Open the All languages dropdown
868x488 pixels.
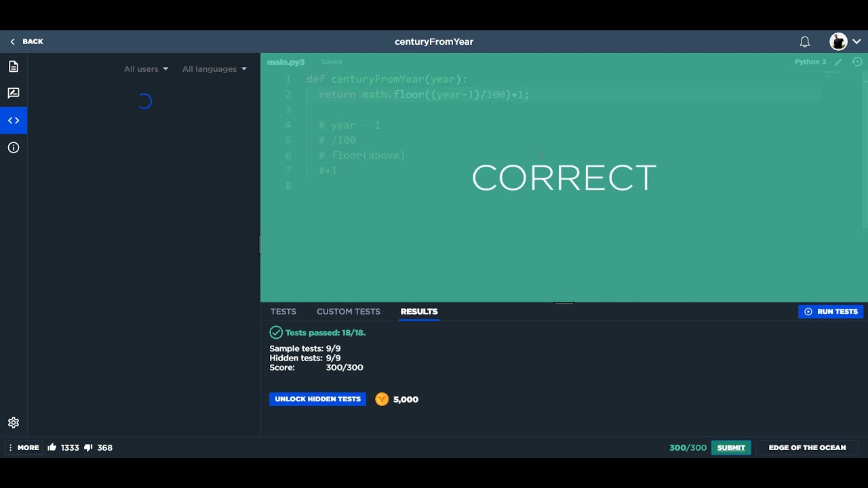[x=214, y=69]
